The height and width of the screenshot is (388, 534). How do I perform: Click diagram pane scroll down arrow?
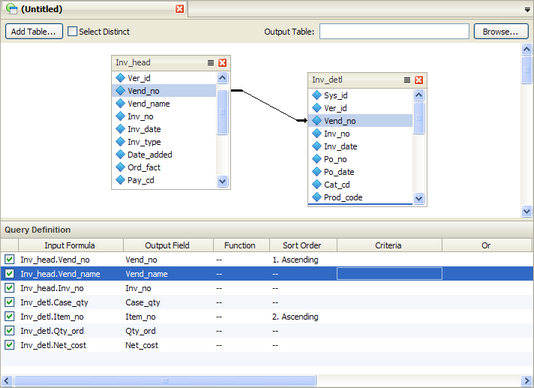(x=527, y=212)
